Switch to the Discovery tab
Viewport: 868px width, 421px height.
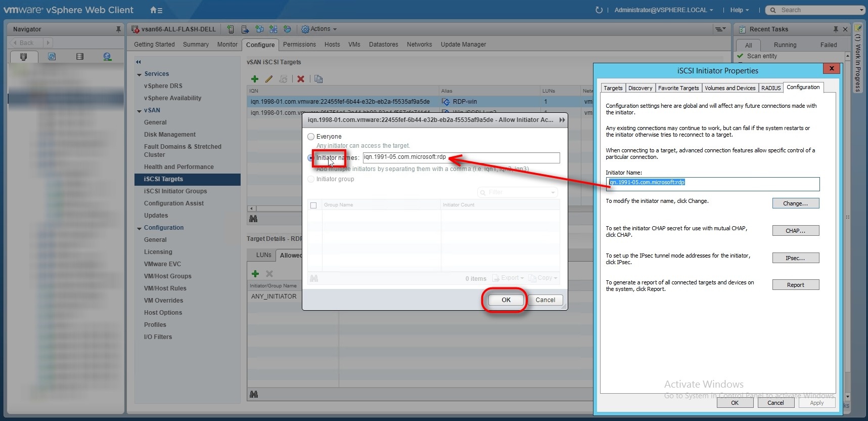[640, 88]
